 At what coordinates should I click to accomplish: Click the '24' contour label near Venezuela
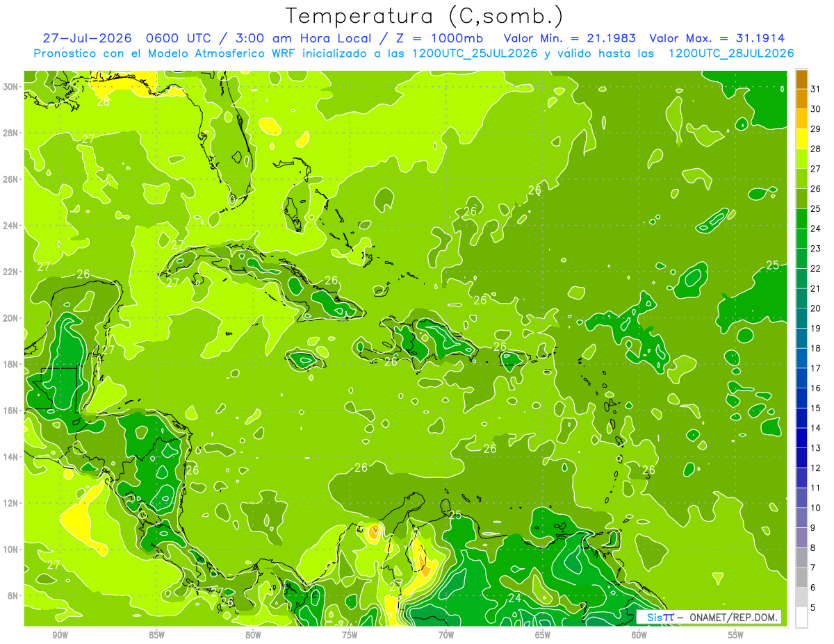(x=515, y=598)
